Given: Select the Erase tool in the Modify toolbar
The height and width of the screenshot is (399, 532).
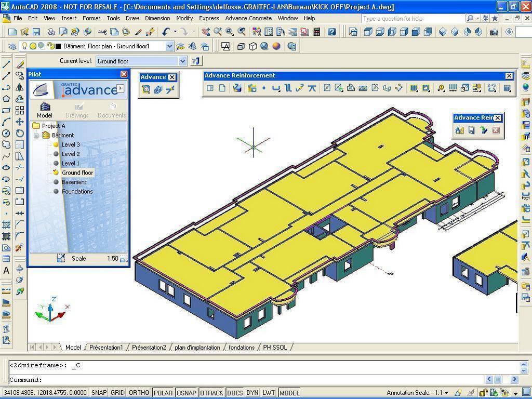Looking at the screenshot, I should [20, 64].
